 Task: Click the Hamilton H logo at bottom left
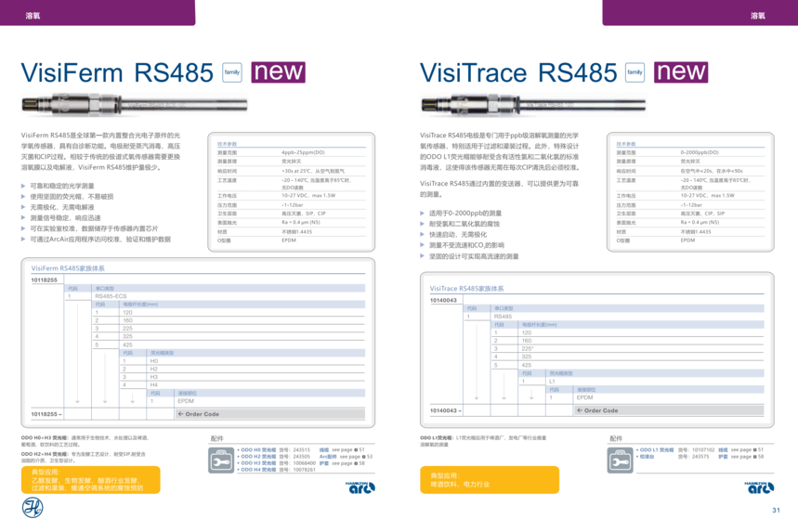[x=33, y=507]
